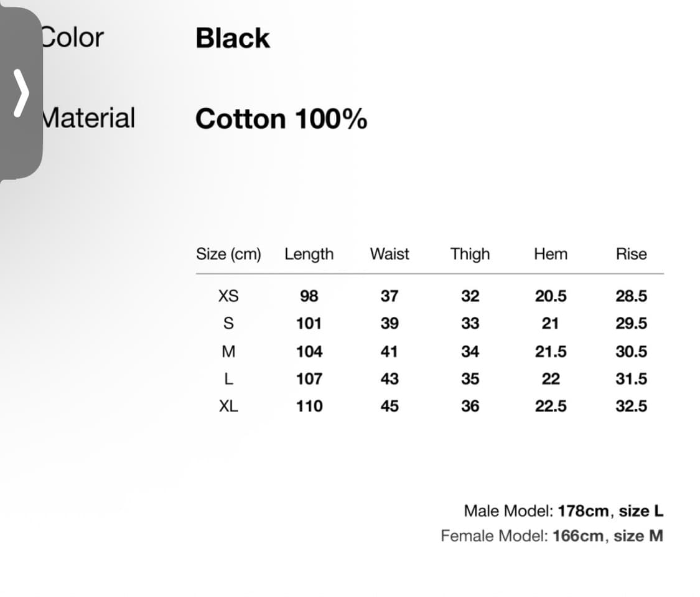Select the XS size row label
This screenshot has height=597, width=700.
(228, 296)
